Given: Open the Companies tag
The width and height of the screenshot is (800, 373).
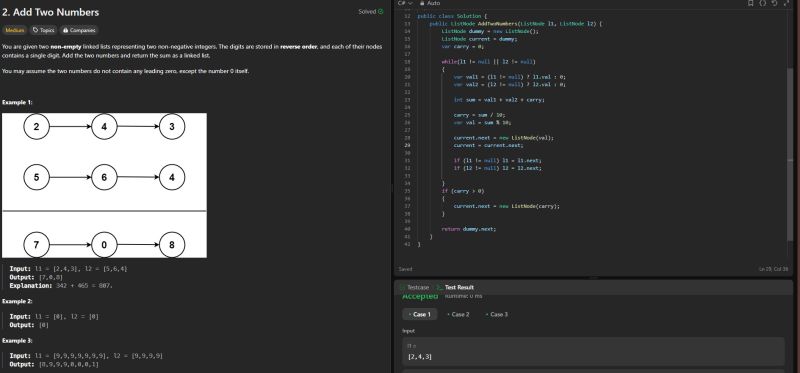Looking at the screenshot, I should pyautogui.click(x=79, y=30).
